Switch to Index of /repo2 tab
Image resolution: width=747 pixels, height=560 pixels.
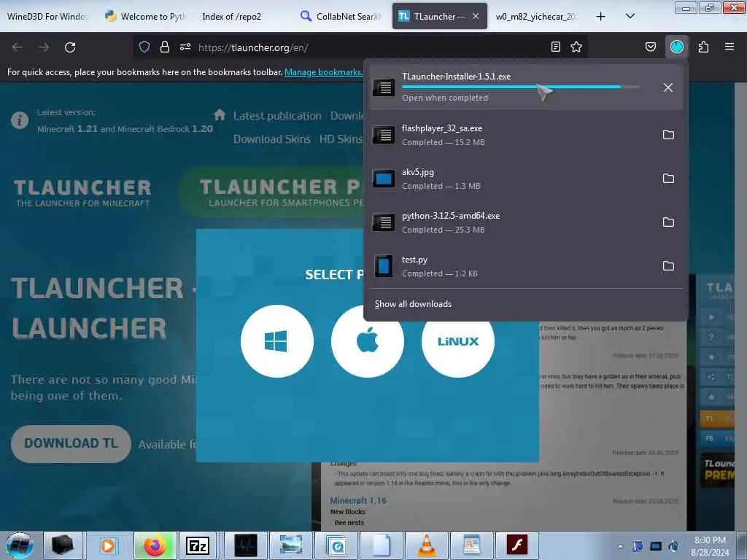[232, 16]
